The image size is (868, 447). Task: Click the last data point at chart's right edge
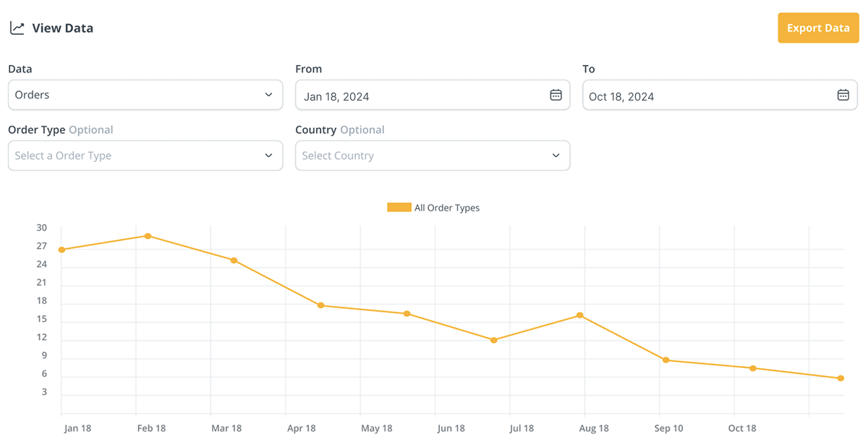(x=841, y=378)
